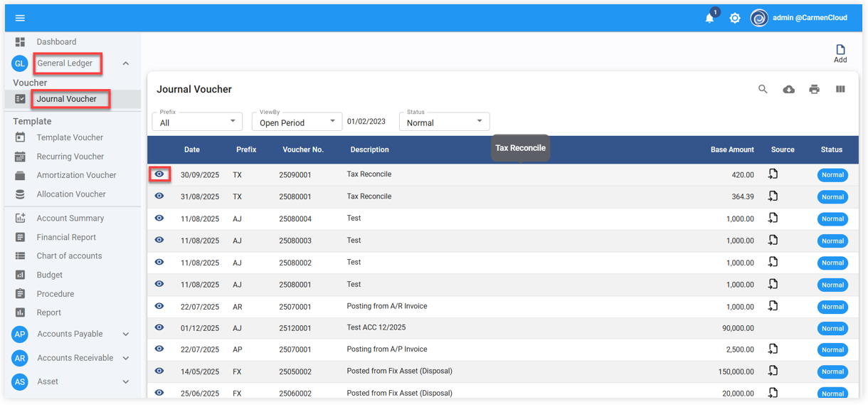Click source document icon for voucher 25090001
This screenshot has width=868, height=405.
pyautogui.click(x=773, y=174)
